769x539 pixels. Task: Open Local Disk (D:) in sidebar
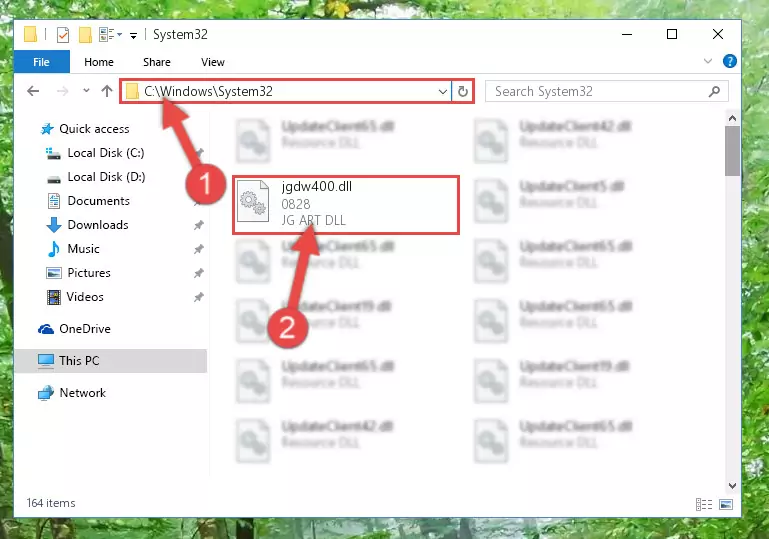tap(96, 177)
